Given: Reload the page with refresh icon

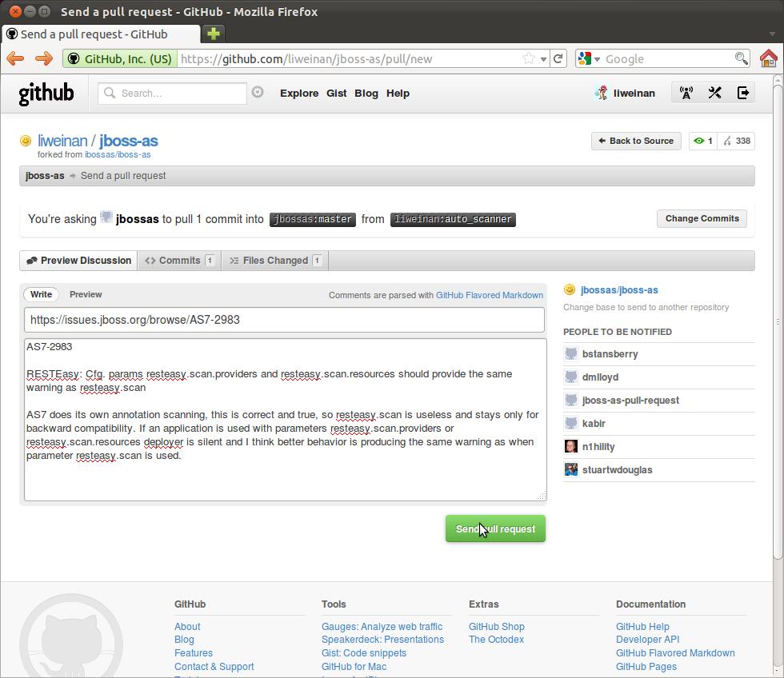Looking at the screenshot, I should click(558, 58).
